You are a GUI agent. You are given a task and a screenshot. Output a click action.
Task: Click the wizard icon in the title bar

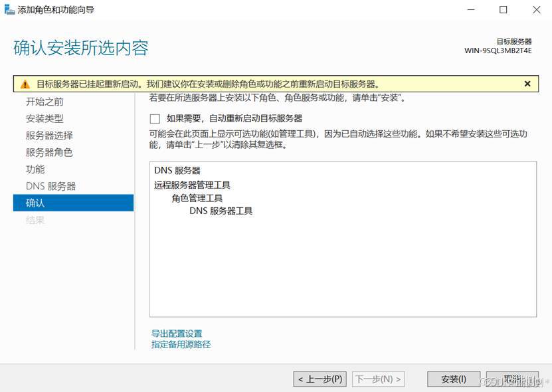[9, 9]
